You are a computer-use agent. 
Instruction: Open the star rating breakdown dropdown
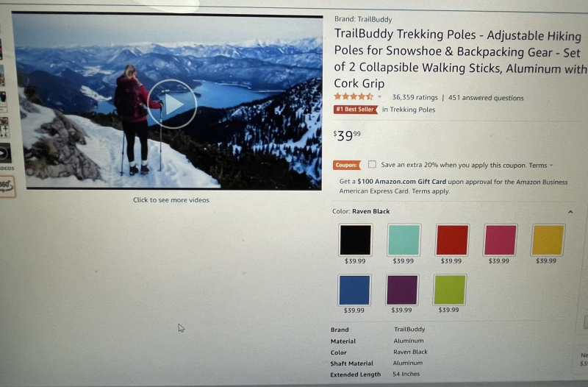coord(379,97)
